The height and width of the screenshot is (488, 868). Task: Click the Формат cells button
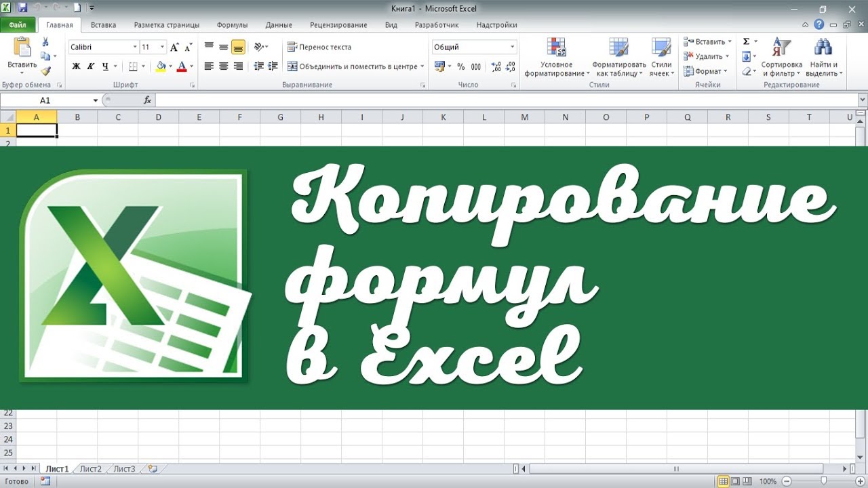[705, 71]
